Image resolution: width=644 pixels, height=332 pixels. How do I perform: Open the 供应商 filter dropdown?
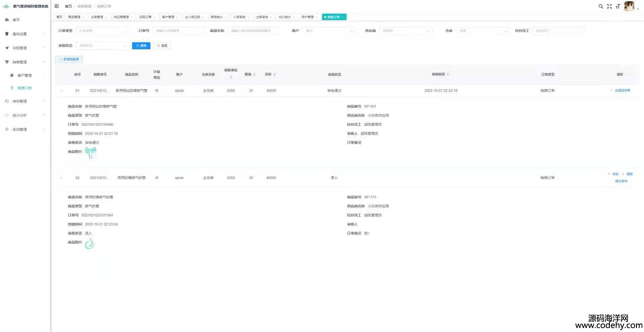pyautogui.click(x=406, y=31)
